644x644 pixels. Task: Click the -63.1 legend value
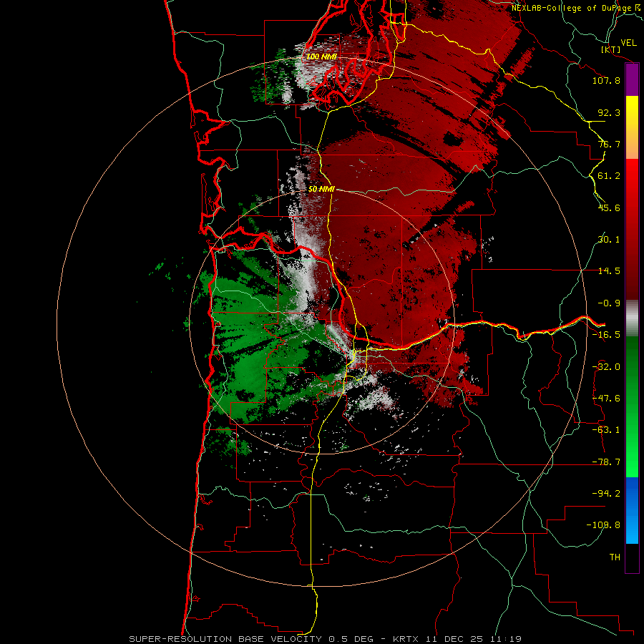click(606, 430)
